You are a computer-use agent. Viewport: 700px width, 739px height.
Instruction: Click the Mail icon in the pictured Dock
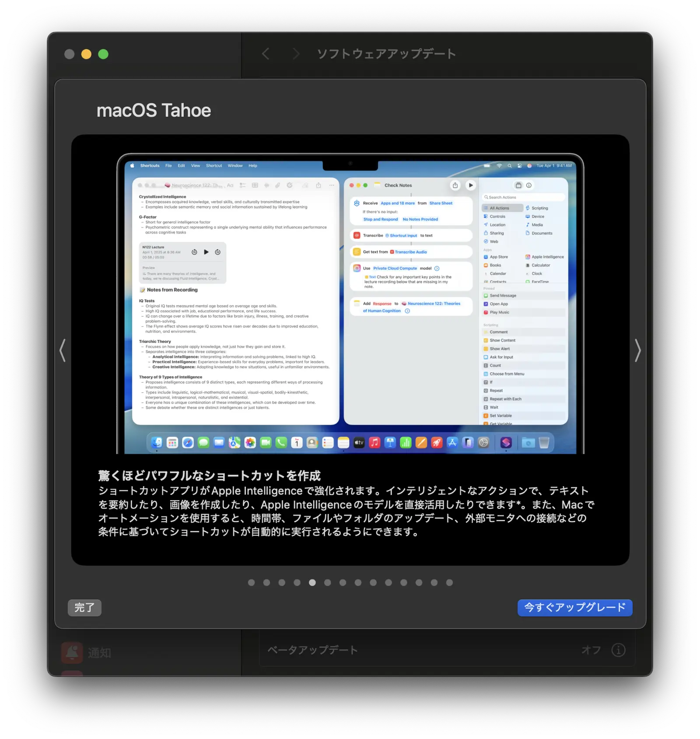pyautogui.click(x=219, y=443)
